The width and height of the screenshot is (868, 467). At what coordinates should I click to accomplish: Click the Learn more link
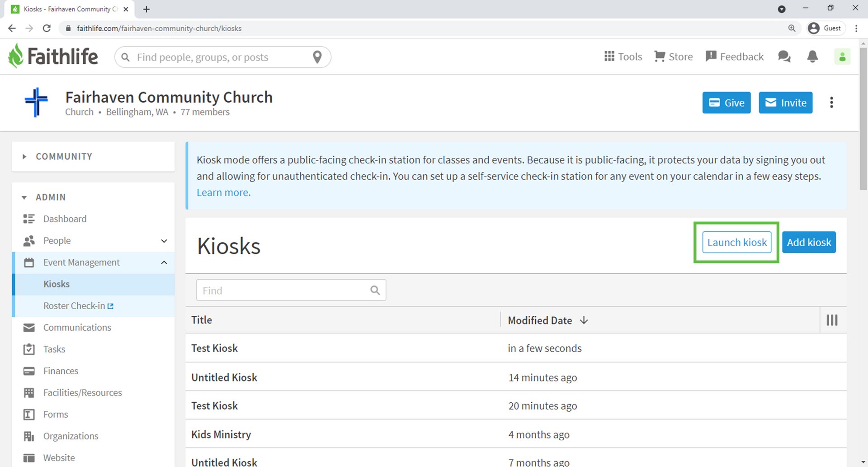223,193
